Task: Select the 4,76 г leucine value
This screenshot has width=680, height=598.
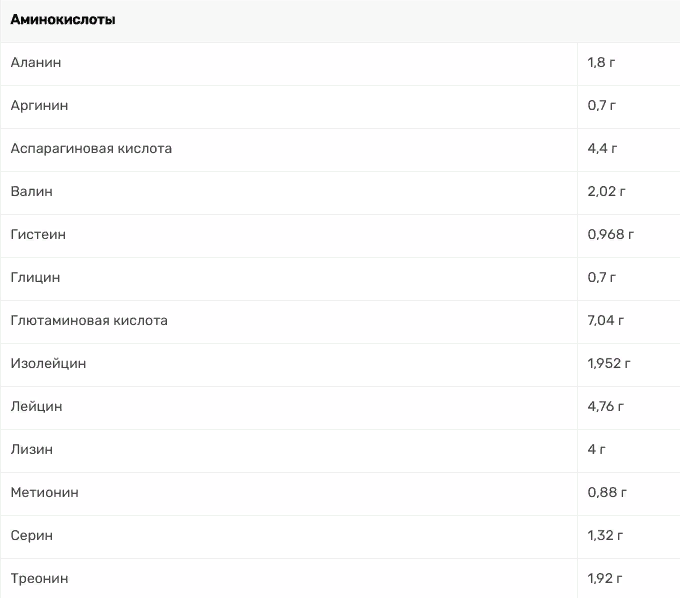Action: tap(606, 406)
